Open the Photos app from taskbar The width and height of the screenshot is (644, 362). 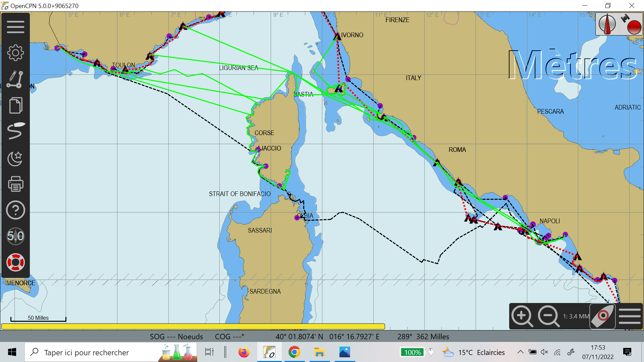pos(344,352)
